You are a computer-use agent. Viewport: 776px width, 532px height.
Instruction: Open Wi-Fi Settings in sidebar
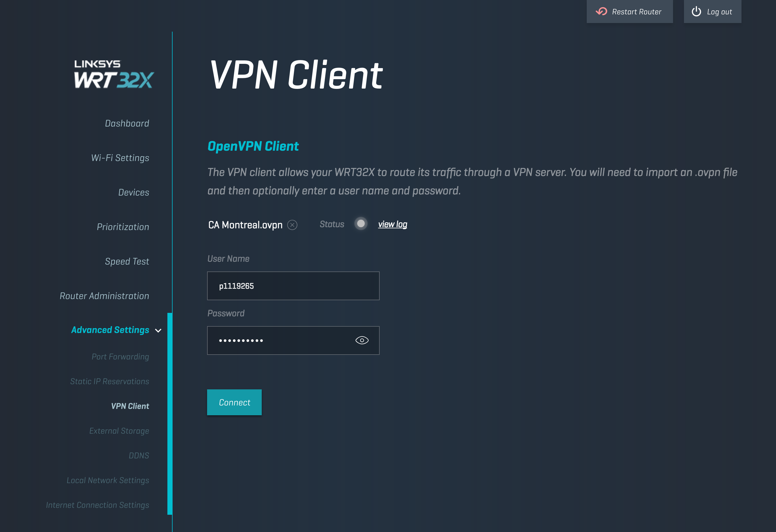coord(120,158)
